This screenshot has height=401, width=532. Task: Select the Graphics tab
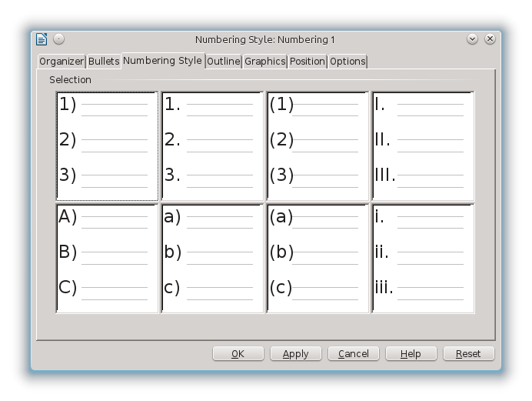click(x=265, y=61)
